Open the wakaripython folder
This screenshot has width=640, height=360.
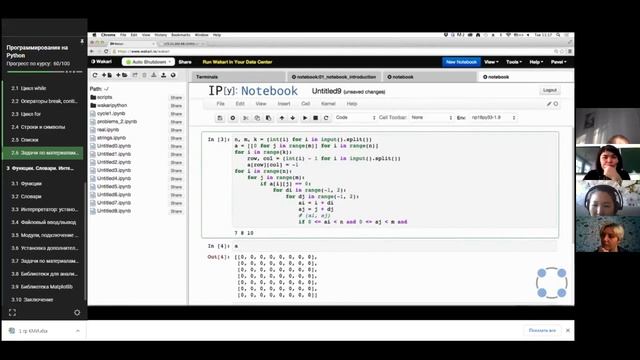click(x=112, y=105)
